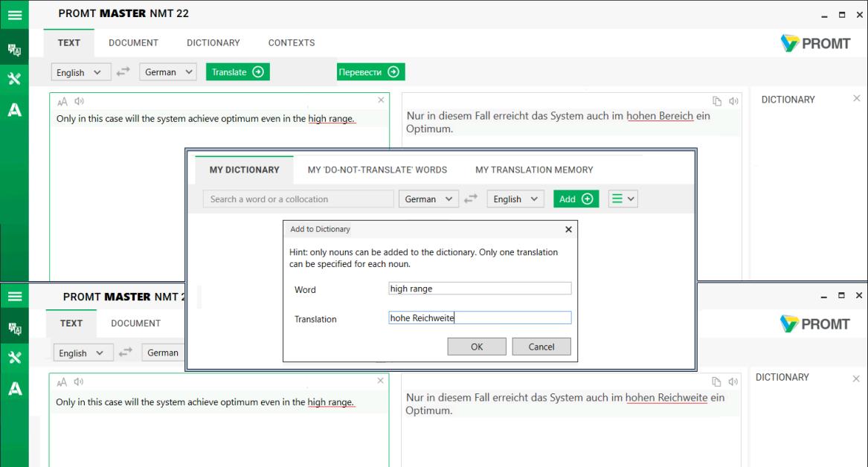Open MY TRANSLATION MEMORY tab
The height and width of the screenshot is (467, 868).
click(534, 170)
